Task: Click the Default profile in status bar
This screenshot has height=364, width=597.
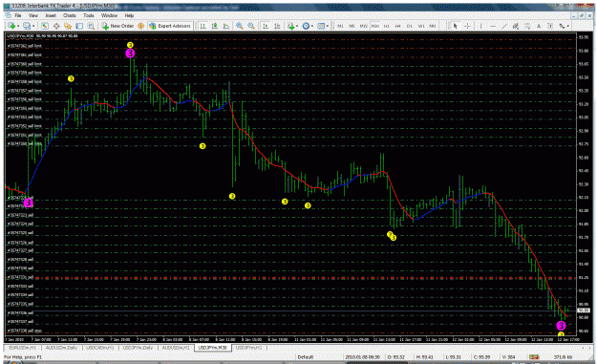Action: pos(305,357)
